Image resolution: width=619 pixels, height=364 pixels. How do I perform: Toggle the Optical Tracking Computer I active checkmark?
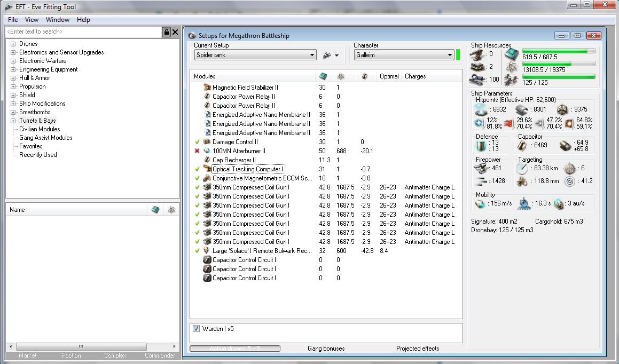tap(198, 169)
